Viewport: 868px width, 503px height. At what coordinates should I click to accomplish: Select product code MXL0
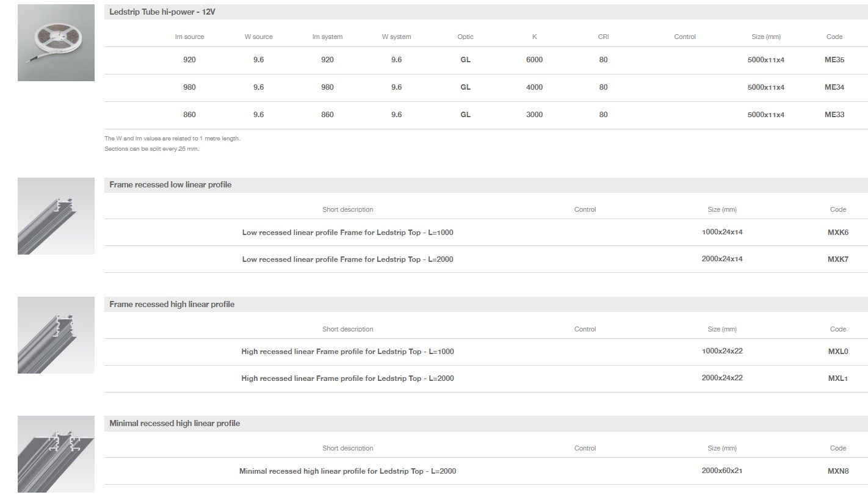[x=837, y=352]
